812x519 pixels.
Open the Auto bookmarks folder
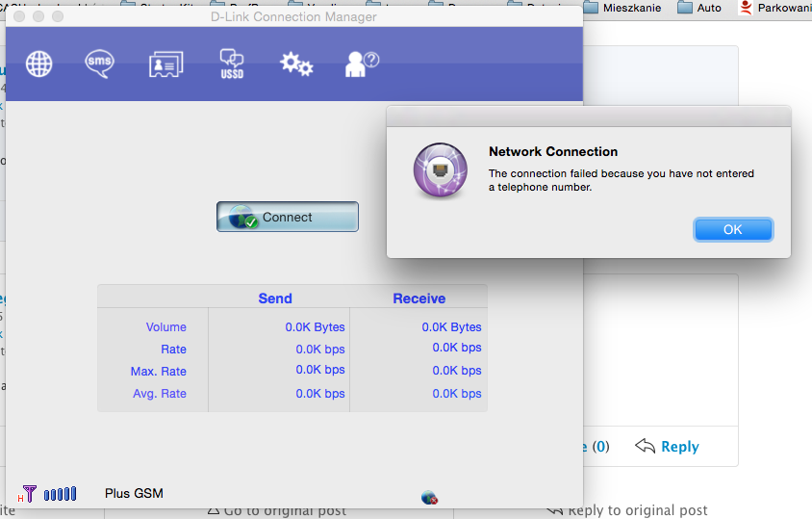click(699, 8)
